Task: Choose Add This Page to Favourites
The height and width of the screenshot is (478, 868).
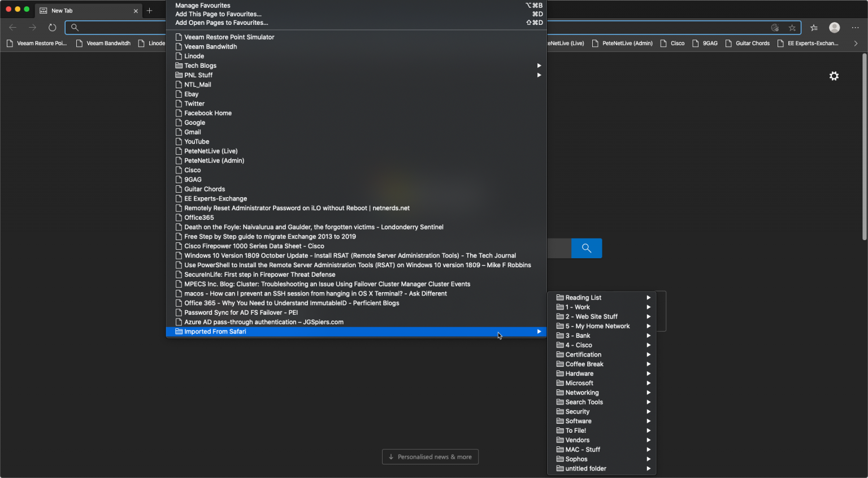Action: [x=356, y=14]
